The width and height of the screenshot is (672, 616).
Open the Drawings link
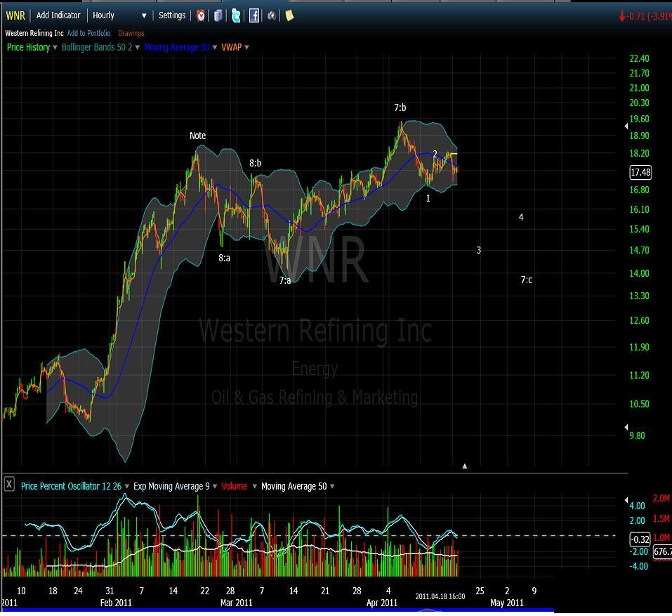pyautogui.click(x=131, y=33)
